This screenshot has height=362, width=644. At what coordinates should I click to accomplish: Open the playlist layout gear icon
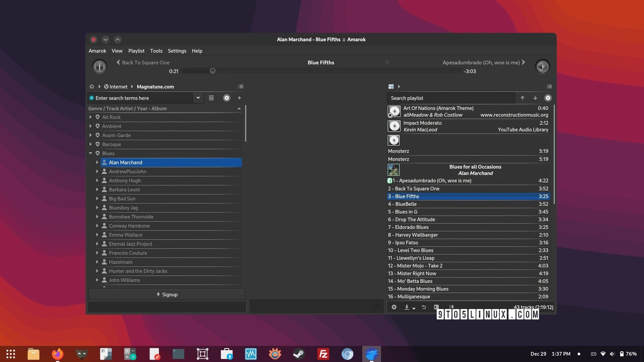(548, 98)
